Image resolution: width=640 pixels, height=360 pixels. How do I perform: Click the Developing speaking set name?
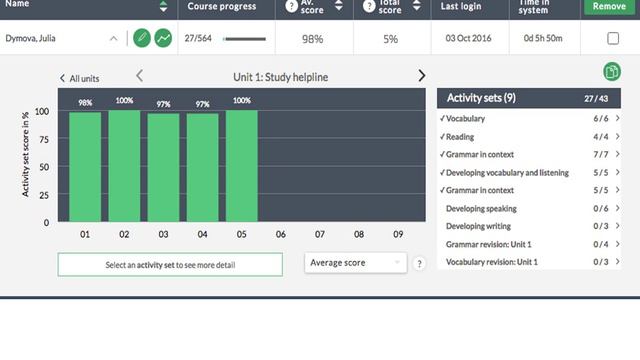pos(481,209)
